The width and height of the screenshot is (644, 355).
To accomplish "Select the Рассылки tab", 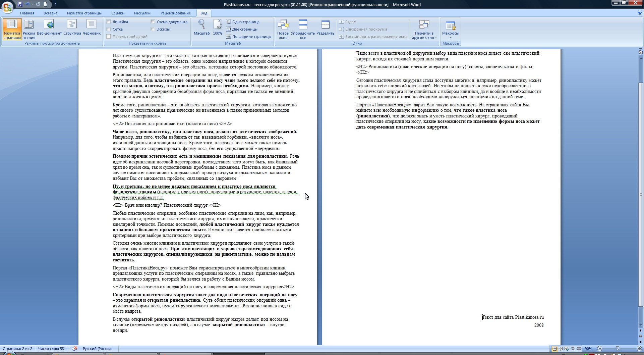I will pos(142,13).
